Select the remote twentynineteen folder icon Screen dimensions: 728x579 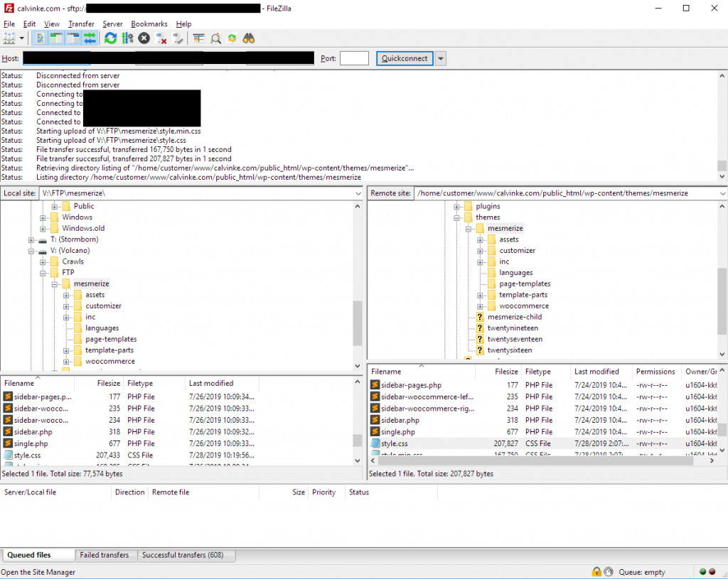pos(480,328)
